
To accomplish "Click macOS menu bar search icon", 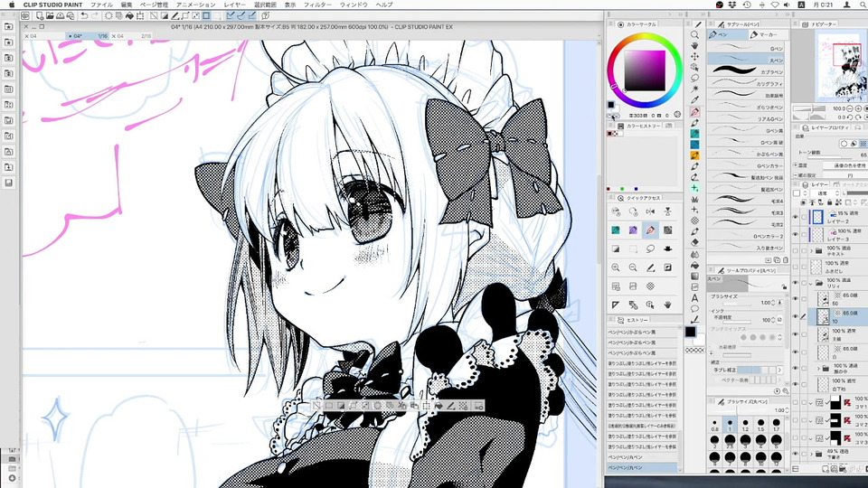I will tap(863, 5).
